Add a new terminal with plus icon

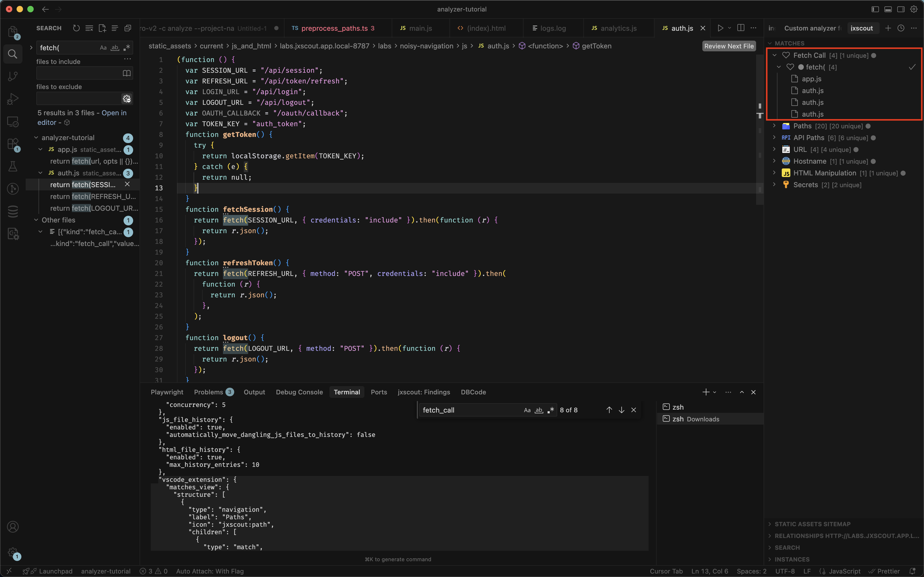tap(706, 392)
